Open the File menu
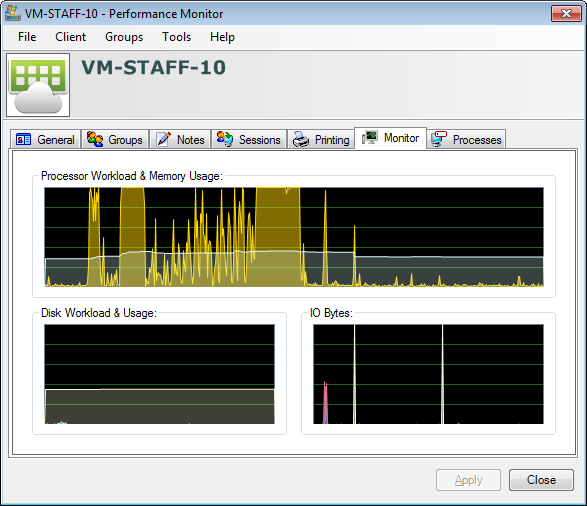This screenshot has height=506, width=587. tap(27, 37)
